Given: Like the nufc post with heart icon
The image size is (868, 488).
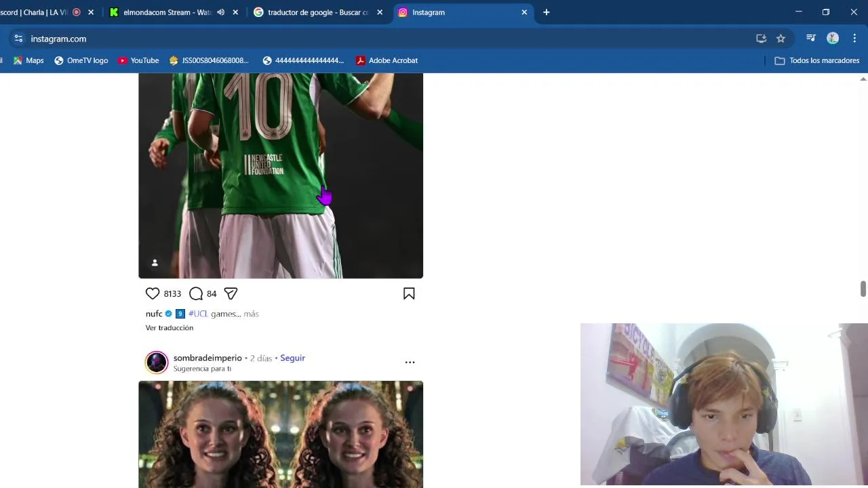Looking at the screenshot, I should [153, 293].
